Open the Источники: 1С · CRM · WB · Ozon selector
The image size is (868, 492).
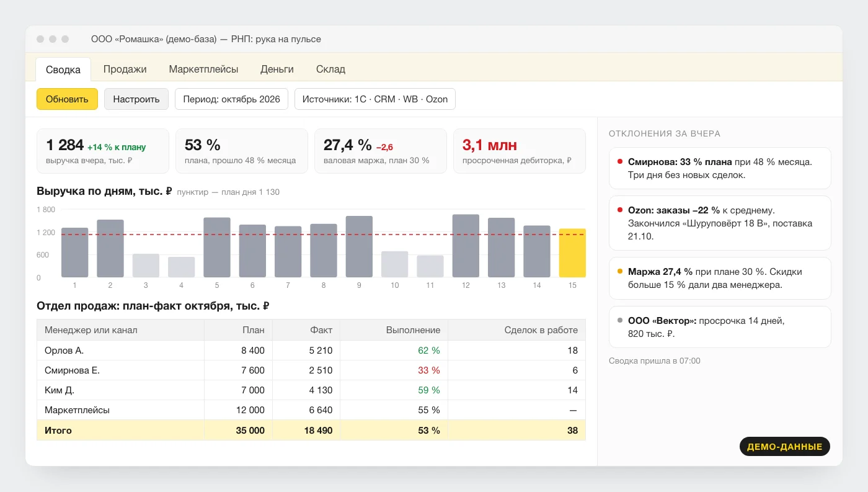point(375,99)
